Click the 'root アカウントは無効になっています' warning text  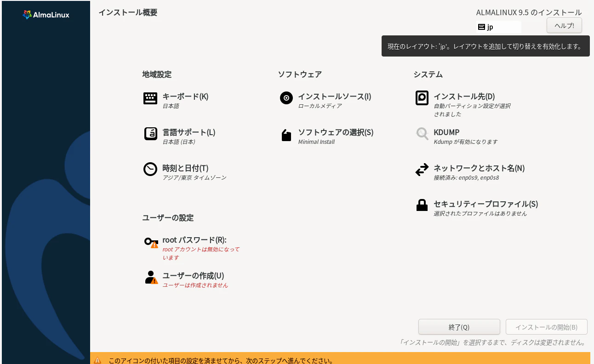201,253
